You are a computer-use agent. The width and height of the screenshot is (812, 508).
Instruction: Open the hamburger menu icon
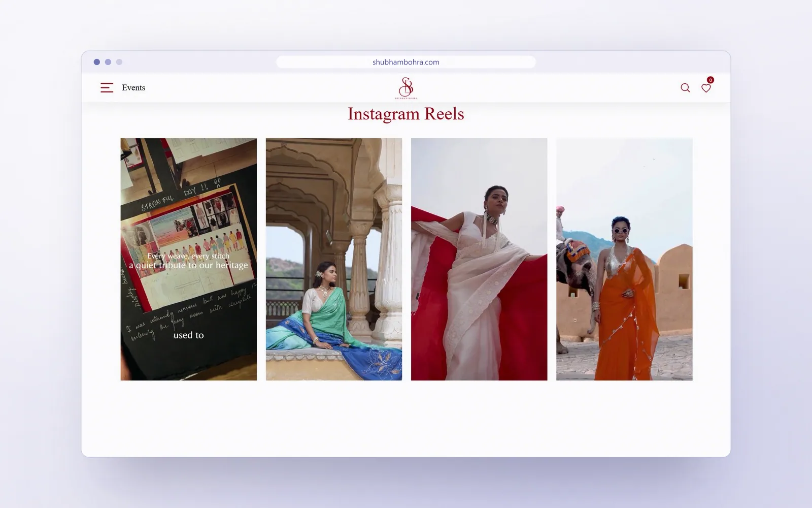click(107, 88)
